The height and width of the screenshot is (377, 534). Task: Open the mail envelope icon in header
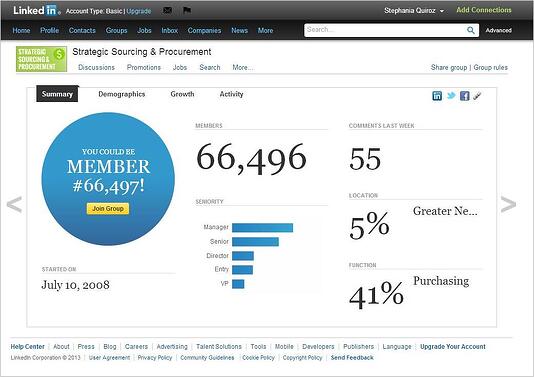[167, 11]
